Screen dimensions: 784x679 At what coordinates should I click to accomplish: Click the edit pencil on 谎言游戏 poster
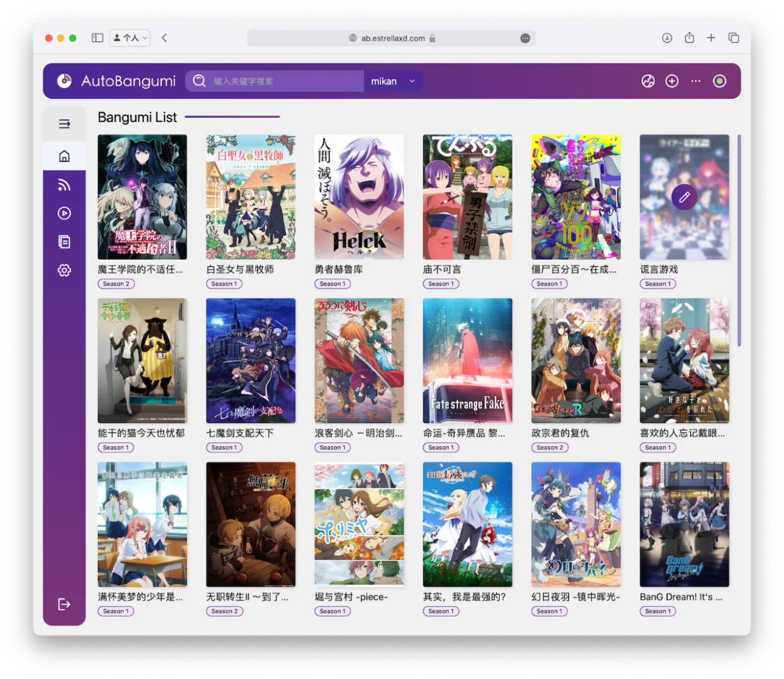coord(684,197)
